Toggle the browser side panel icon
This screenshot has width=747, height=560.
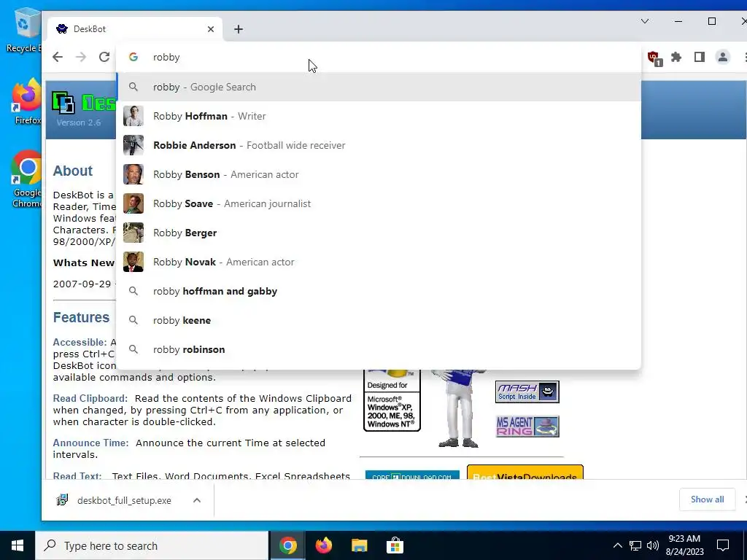point(700,57)
